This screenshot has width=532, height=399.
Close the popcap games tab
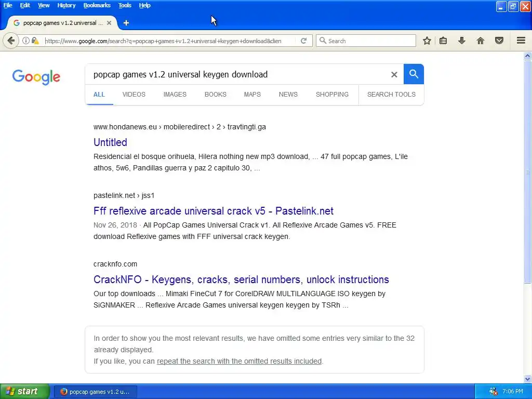pos(109,23)
